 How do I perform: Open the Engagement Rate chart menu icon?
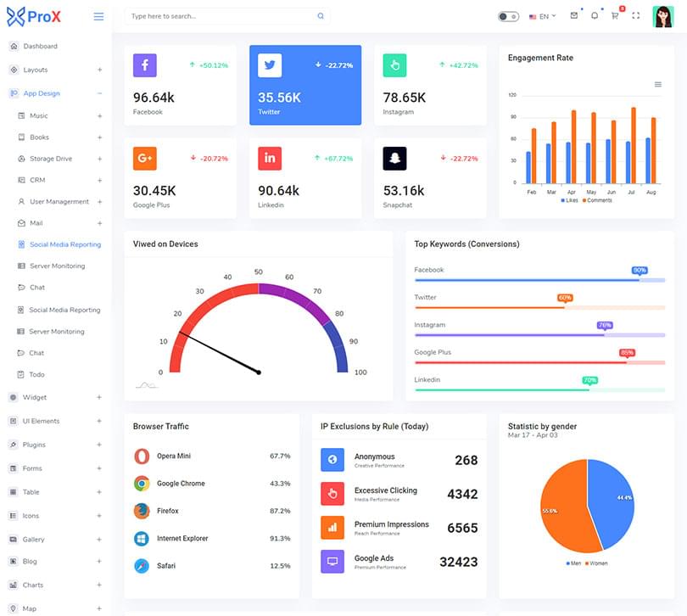pos(657,84)
